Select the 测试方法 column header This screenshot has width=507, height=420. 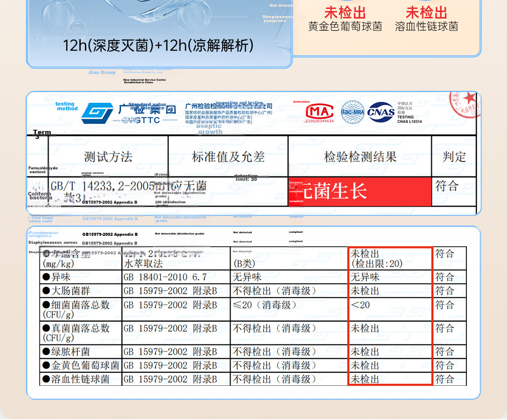(x=108, y=157)
